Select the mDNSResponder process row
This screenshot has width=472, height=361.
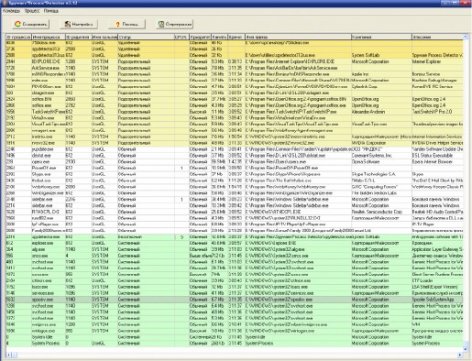234,74
